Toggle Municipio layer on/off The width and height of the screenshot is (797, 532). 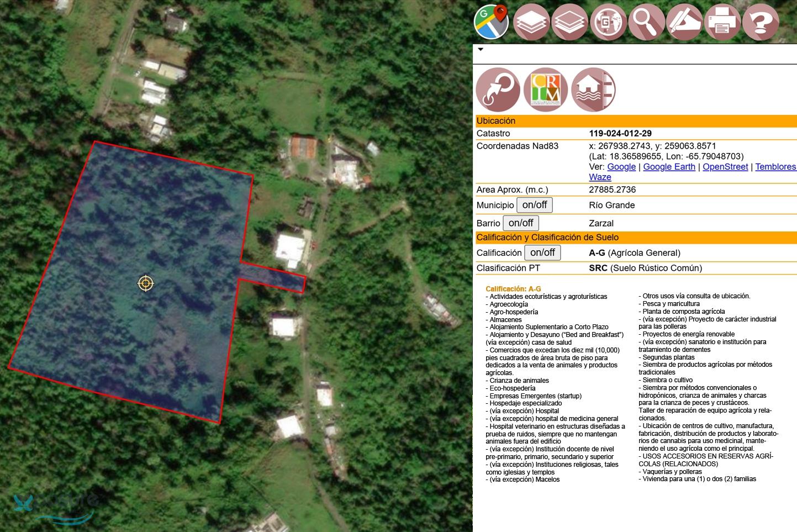click(x=534, y=205)
